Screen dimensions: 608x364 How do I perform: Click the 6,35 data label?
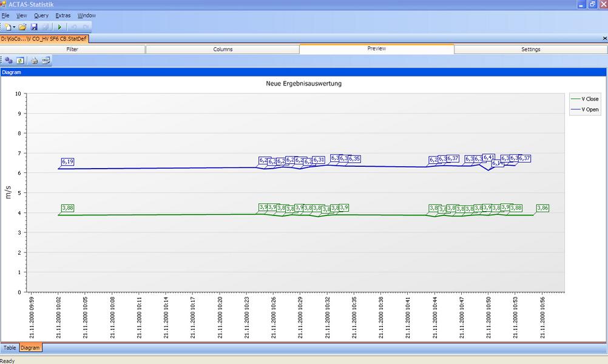[354, 159]
